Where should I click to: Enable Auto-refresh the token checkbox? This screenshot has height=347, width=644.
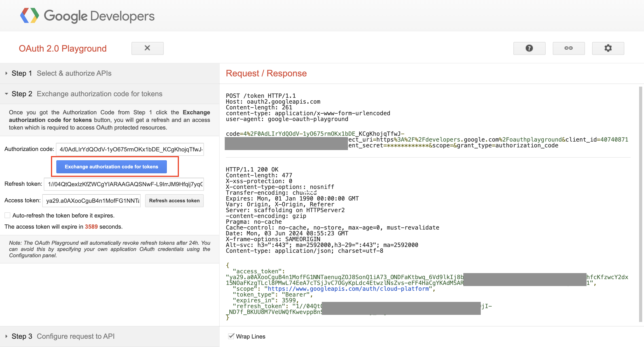point(8,215)
